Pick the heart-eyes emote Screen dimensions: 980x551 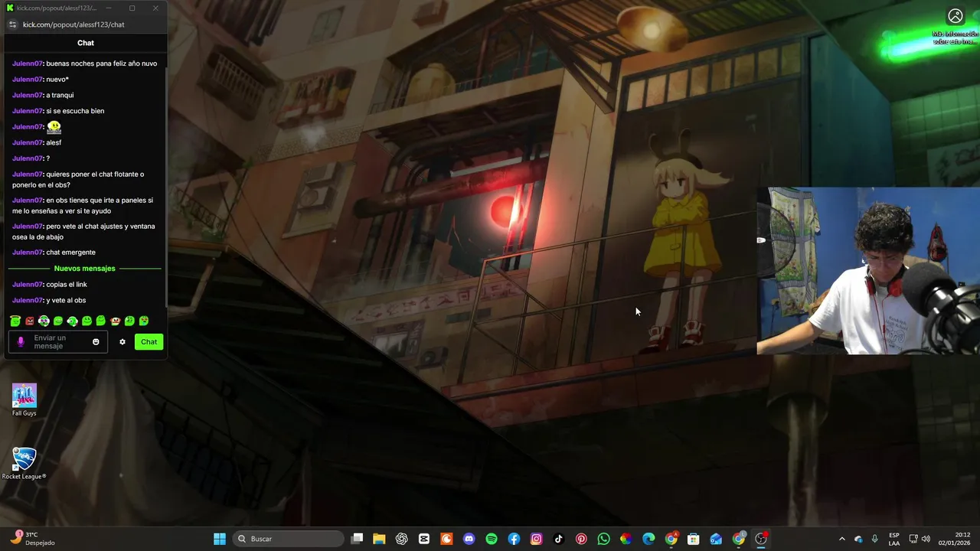pos(144,321)
